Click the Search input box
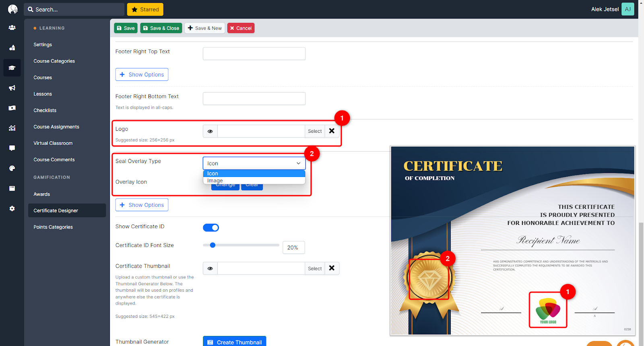644x346 pixels. click(x=74, y=9)
